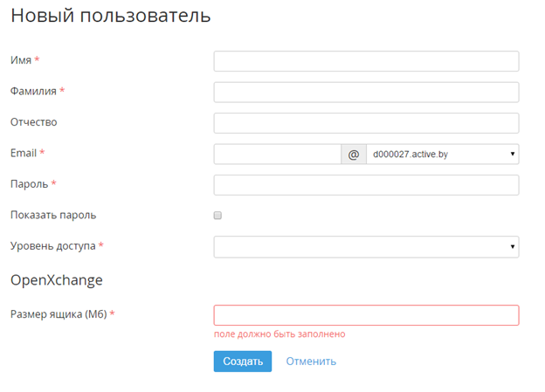The height and width of the screenshot is (392, 545).
Task: Click the OpenXchange section heading
Action: (x=57, y=280)
